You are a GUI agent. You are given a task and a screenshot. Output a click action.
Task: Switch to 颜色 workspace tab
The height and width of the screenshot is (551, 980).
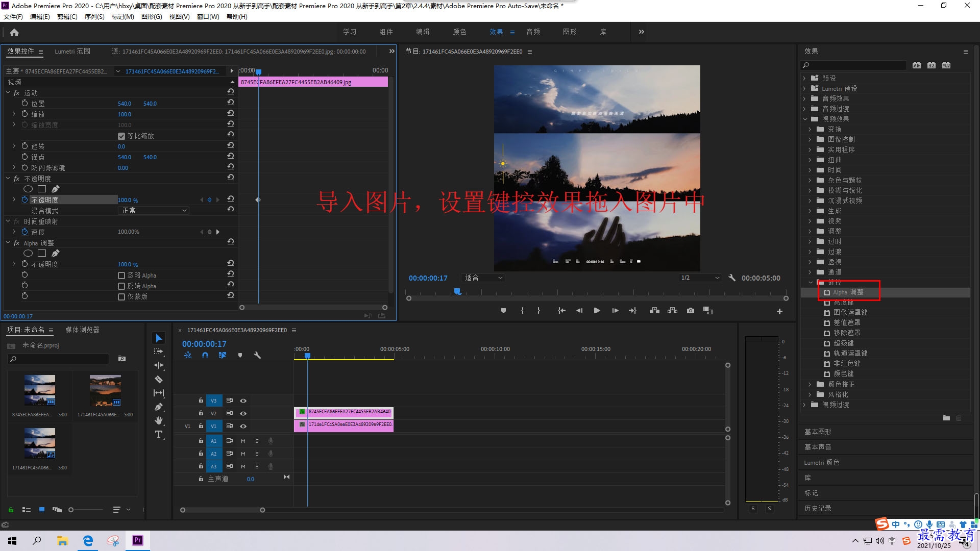(459, 32)
